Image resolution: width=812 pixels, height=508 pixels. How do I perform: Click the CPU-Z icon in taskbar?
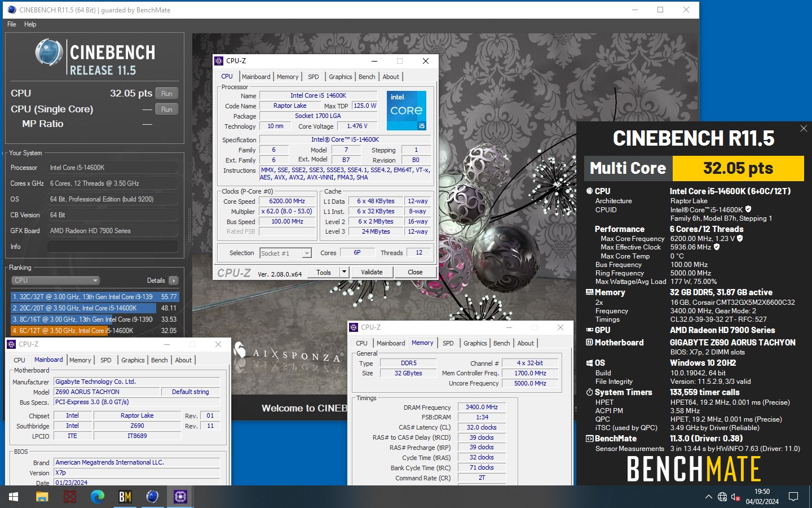[180, 497]
